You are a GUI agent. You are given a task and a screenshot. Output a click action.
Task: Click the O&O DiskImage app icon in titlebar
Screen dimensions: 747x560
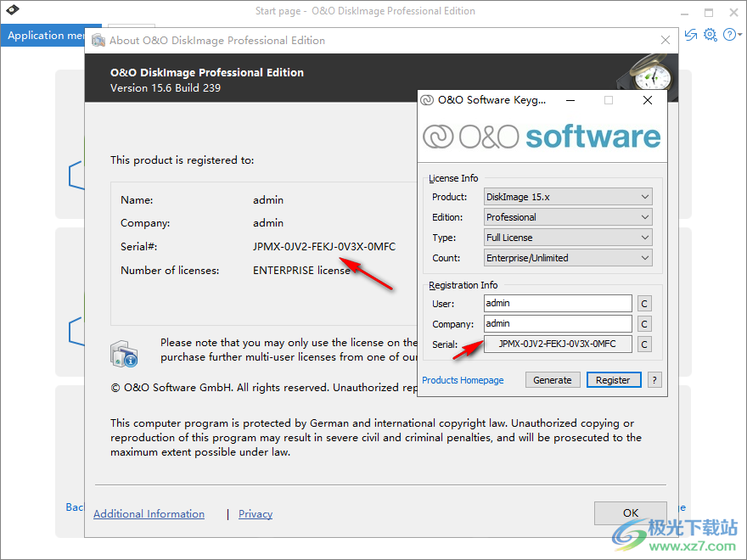coord(12,10)
